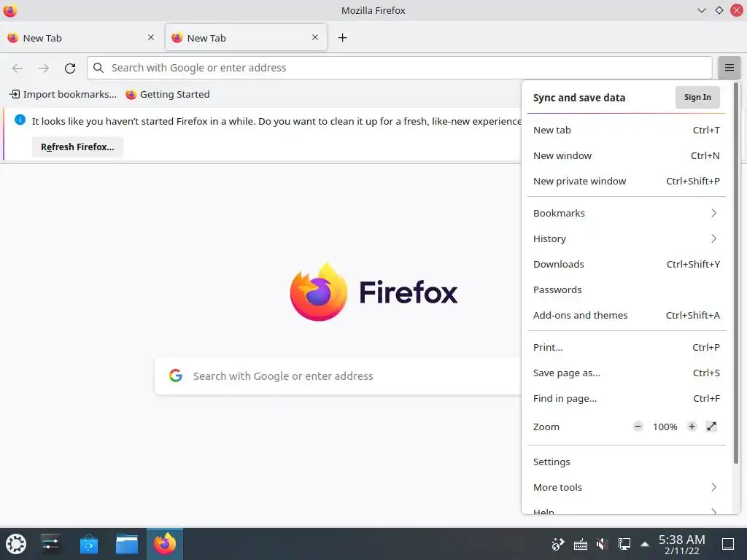The width and height of the screenshot is (747, 560).
Task: Click the Sign In button
Action: (697, 97)
